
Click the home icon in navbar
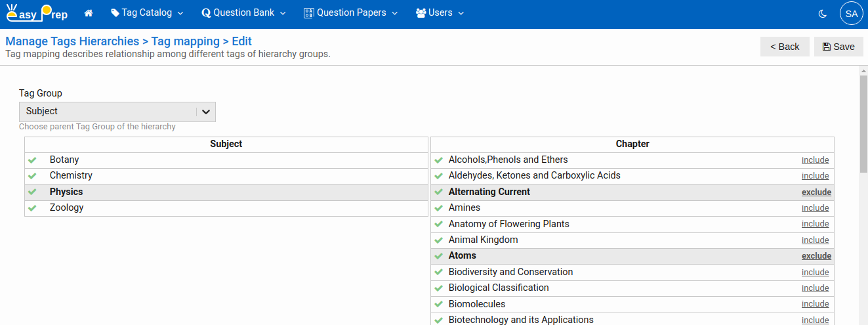89,13
